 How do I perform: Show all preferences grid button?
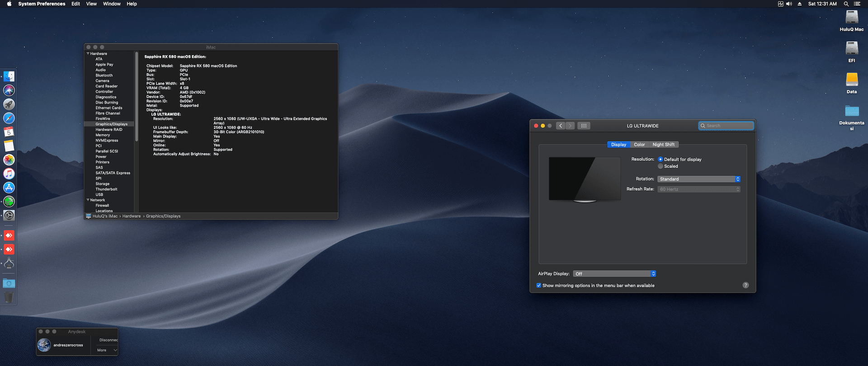click(584, 126)
